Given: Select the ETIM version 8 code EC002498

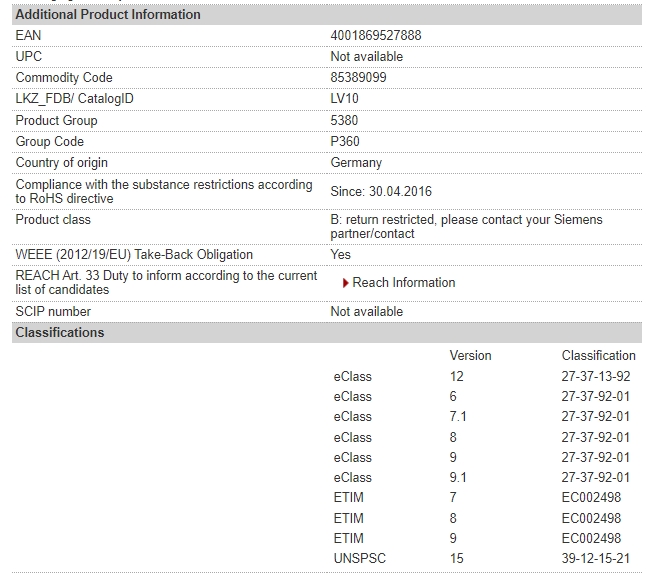Looking at the screenshot, I should pyautogui.click(x=591, y=519).
